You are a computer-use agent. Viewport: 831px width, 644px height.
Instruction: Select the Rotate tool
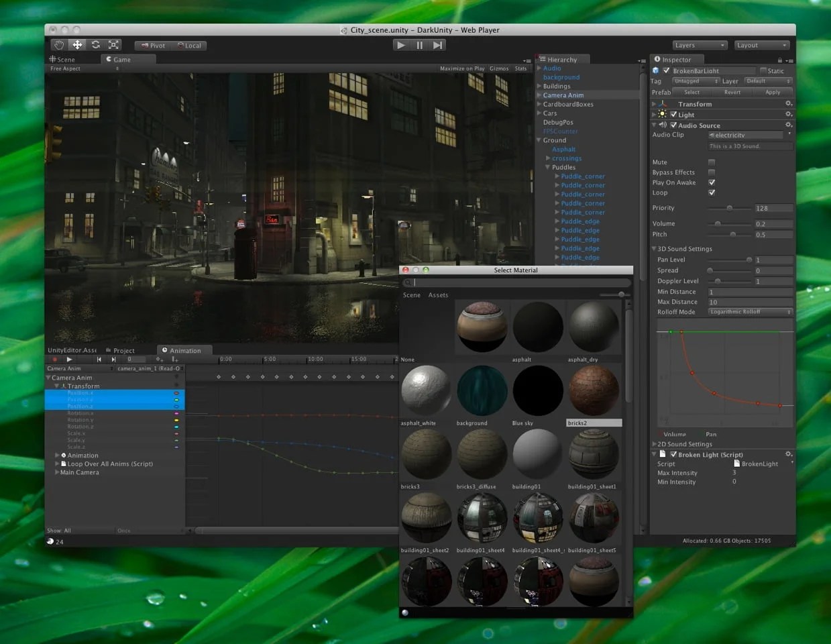click(x=95, y=45)
